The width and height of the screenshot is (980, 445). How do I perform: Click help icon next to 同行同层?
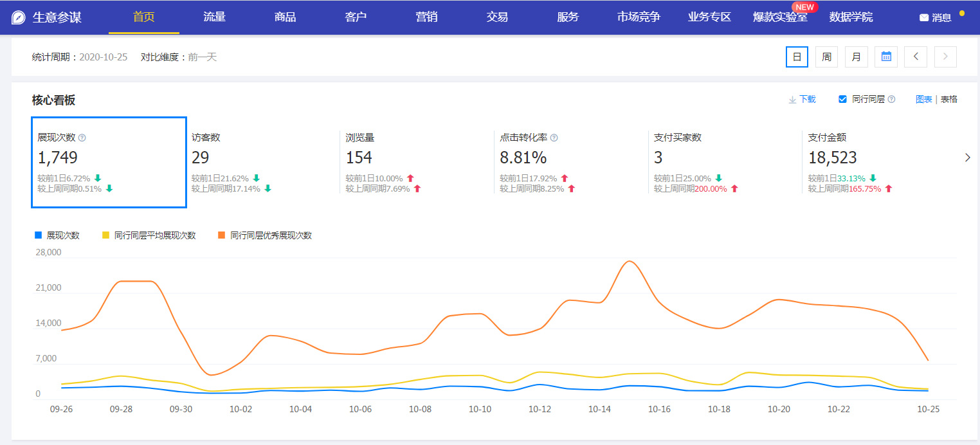click(x=891, y=100)
